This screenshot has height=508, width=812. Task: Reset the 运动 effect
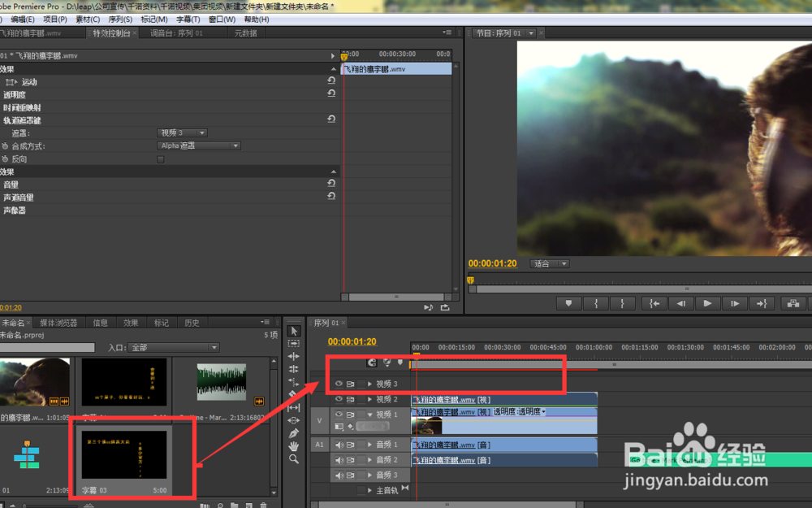point(331,80)
